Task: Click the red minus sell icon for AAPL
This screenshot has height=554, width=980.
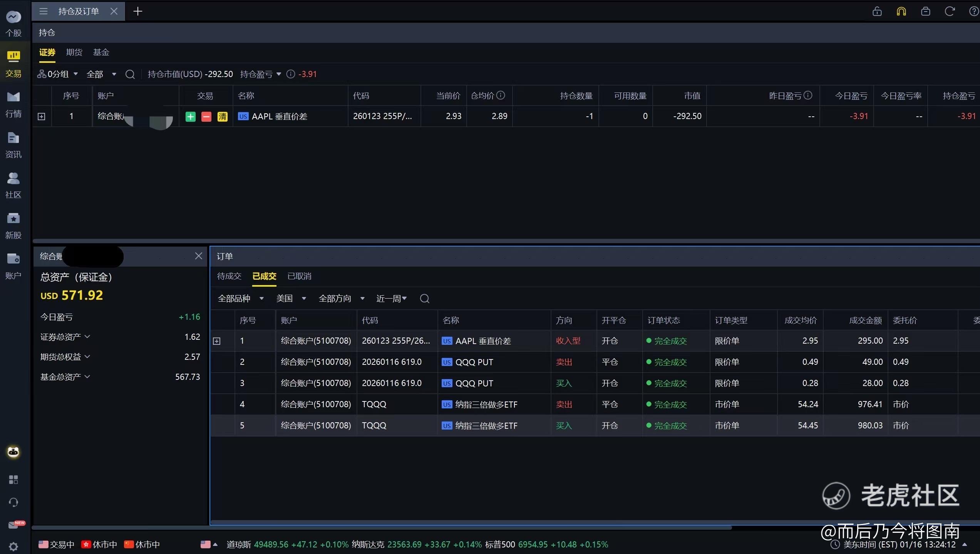Action: point(206,116)
